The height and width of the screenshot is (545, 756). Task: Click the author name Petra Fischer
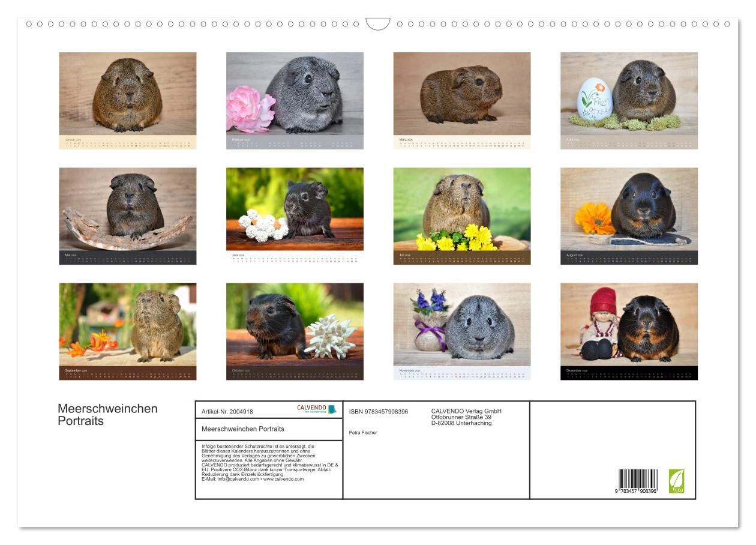(x=363, y=433)
